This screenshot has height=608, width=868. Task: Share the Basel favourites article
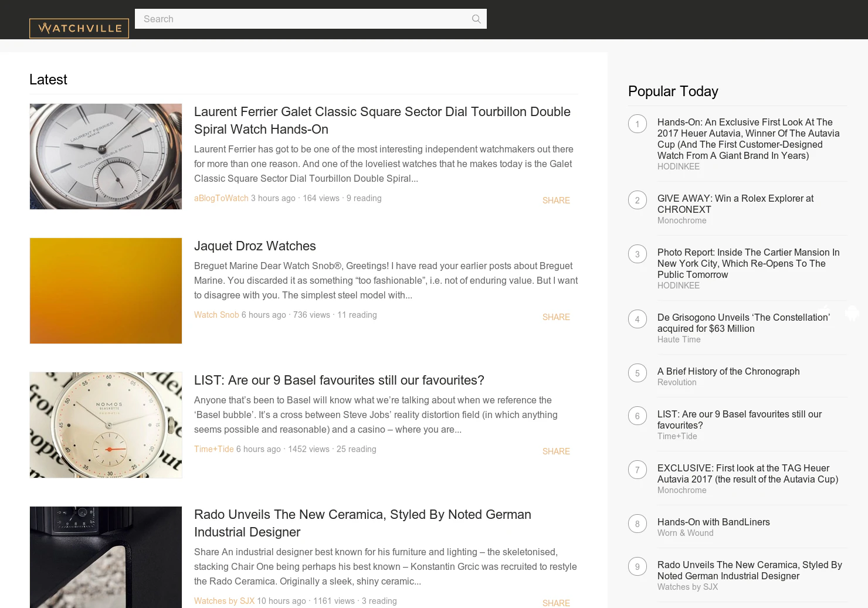pyautogui.click(x=556, y=451)
